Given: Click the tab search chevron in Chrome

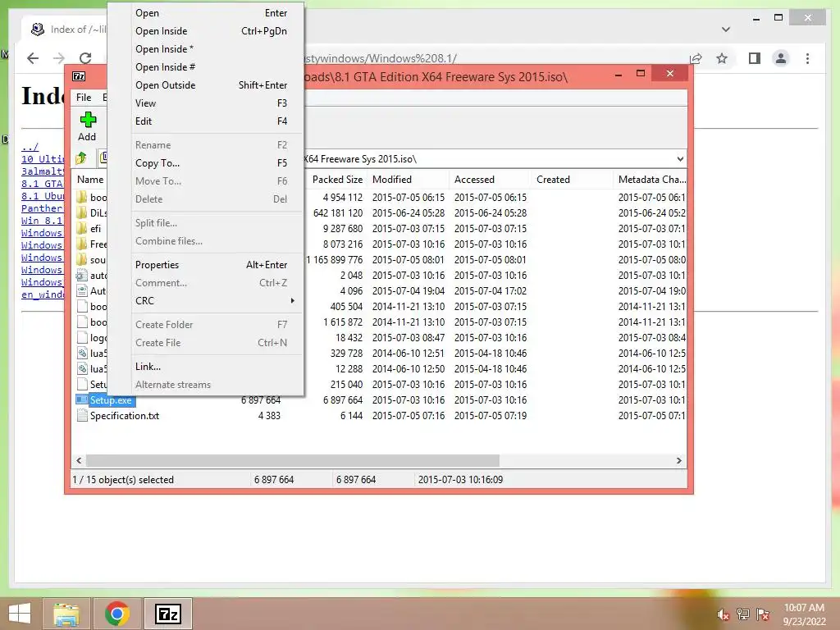Looking at the screenshot, I should [726, 29].
